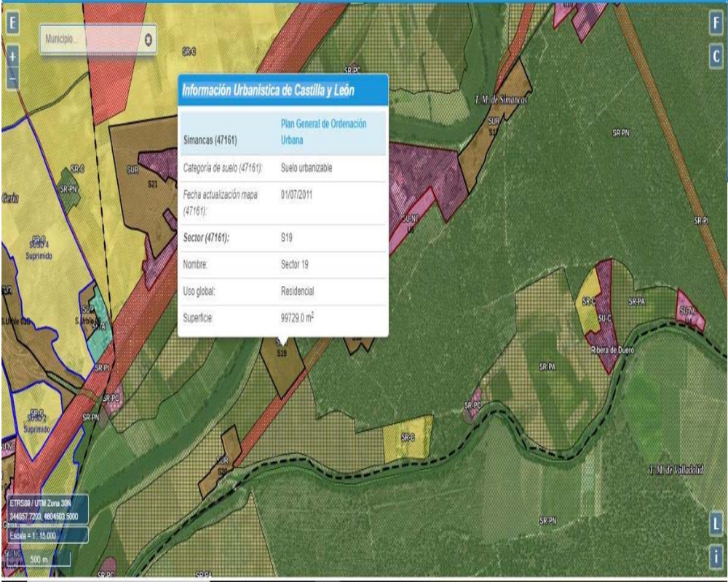Click the date value 01/07/2011
Viewport: 728px width, 582px height.
[296, 194]
